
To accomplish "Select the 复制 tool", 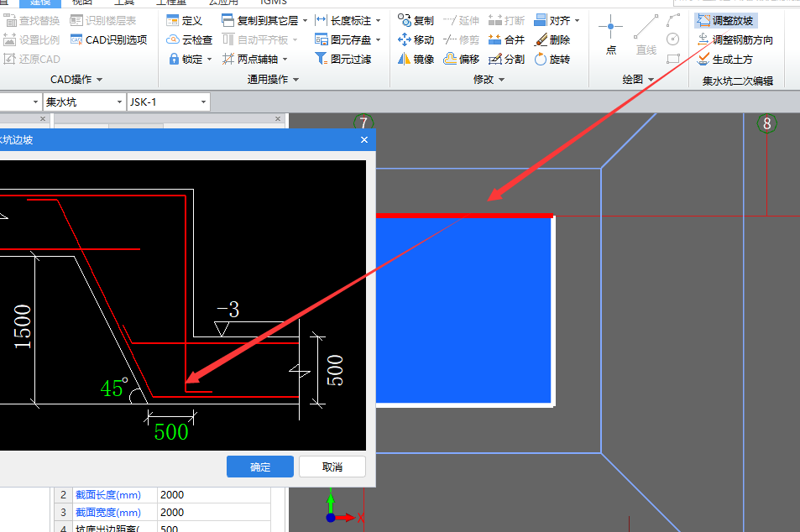I will tap(416, 20).
